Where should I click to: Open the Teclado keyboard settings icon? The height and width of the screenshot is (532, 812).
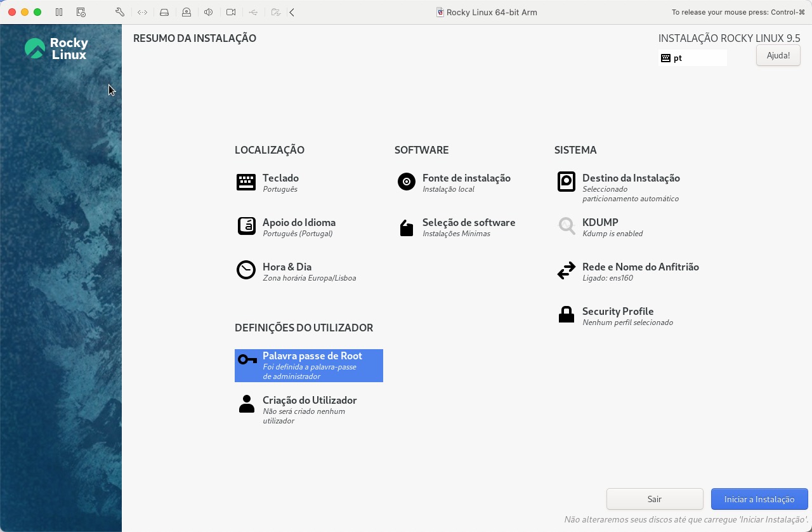[x=246, y=182]
